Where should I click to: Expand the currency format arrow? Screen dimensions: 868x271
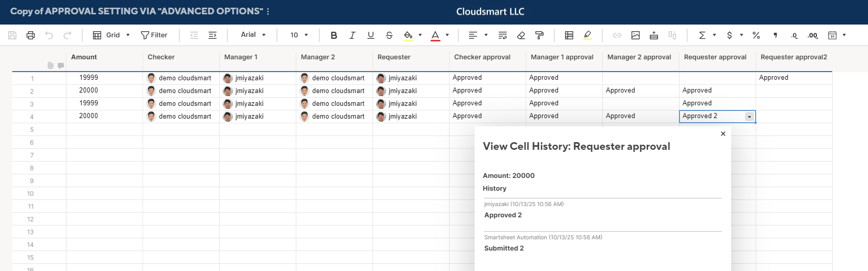click(741, 35)
